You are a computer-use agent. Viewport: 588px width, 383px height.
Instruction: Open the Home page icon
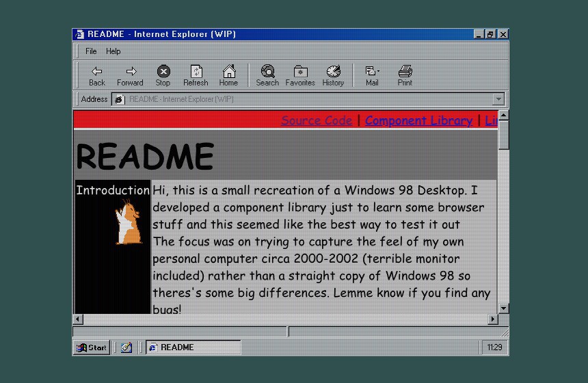(229, 76)
